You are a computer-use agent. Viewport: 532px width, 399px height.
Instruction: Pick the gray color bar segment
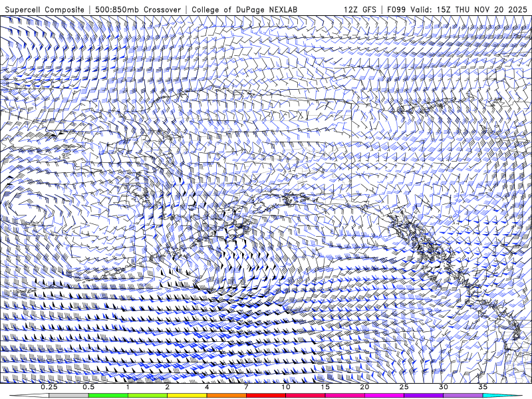[x=69, y=396]
